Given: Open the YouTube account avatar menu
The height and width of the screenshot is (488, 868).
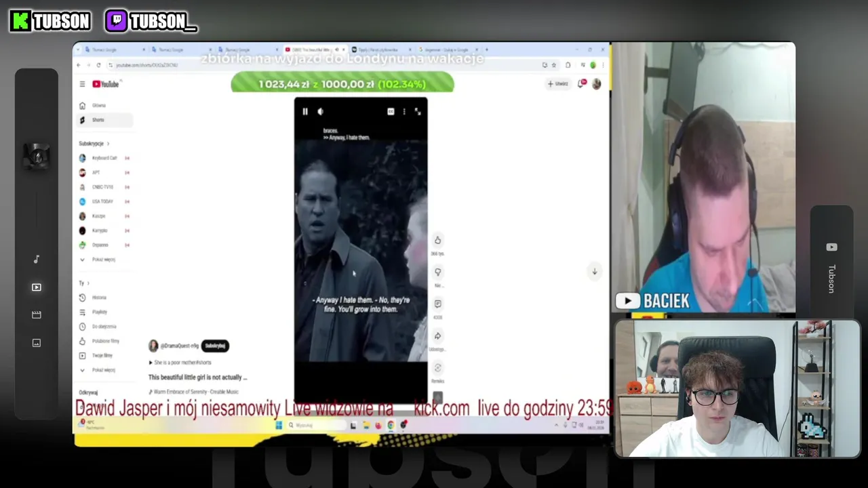Looking at the screenshot, I should click(597, 84).
